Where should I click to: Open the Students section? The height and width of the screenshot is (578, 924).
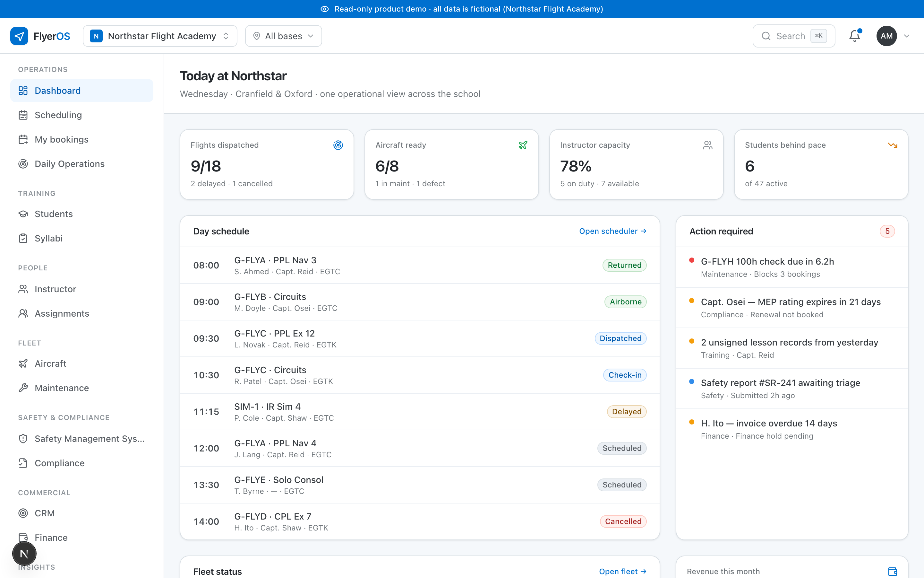point(82,214)
